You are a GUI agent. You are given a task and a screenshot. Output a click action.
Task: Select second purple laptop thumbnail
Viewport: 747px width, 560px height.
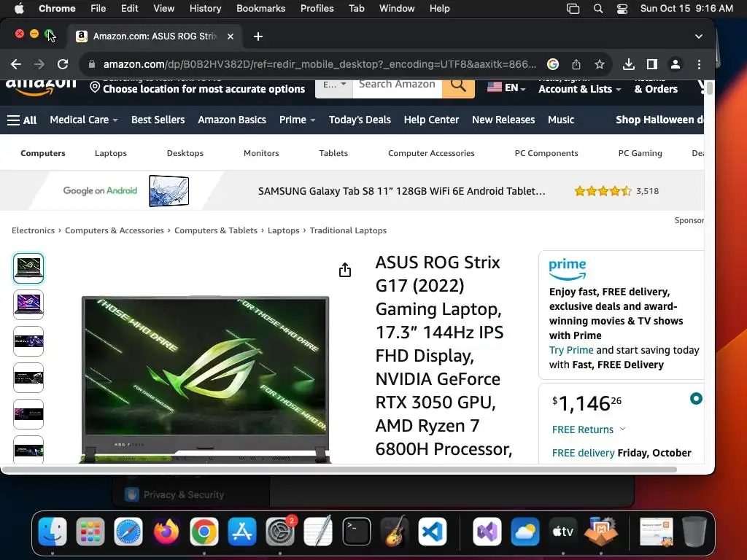pyautogui.click(x=28, y=305)
